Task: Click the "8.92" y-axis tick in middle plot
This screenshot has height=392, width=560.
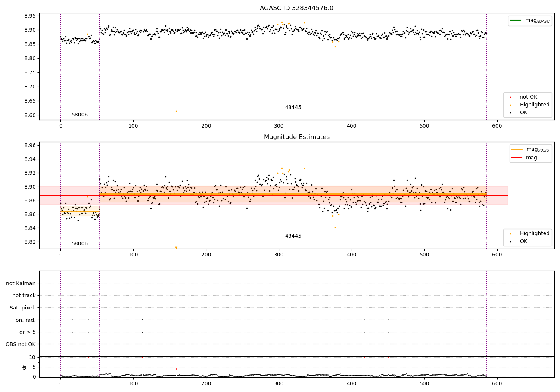Action: 30,173
